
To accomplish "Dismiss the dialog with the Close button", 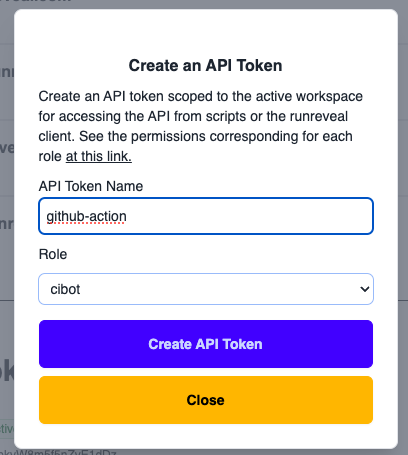I will pos(206,400).
